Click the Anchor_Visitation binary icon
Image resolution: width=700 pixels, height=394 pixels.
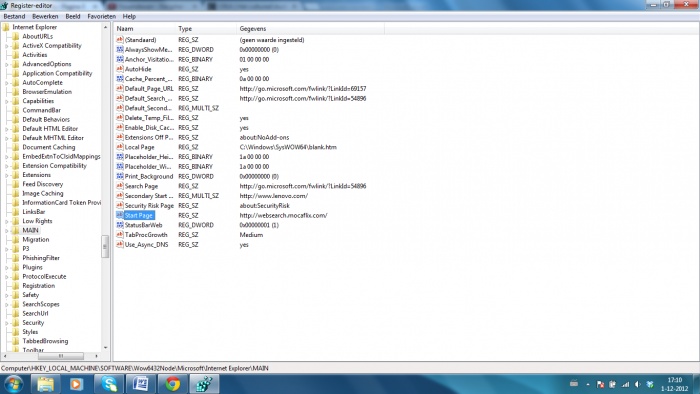point(120,59)
